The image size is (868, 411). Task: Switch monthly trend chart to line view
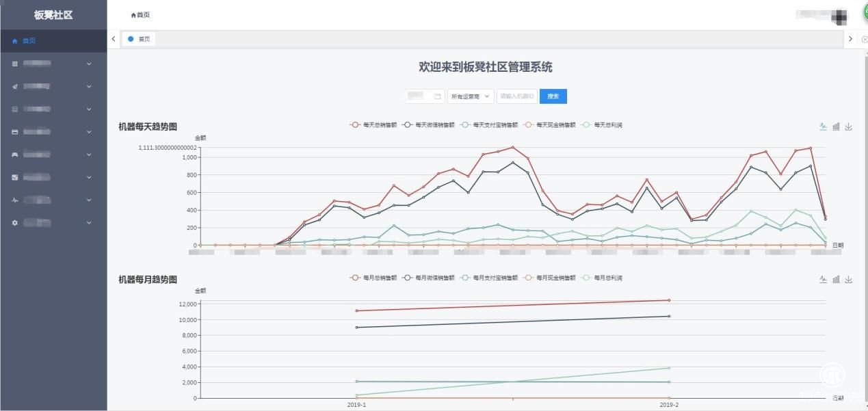tap(824, 279)
